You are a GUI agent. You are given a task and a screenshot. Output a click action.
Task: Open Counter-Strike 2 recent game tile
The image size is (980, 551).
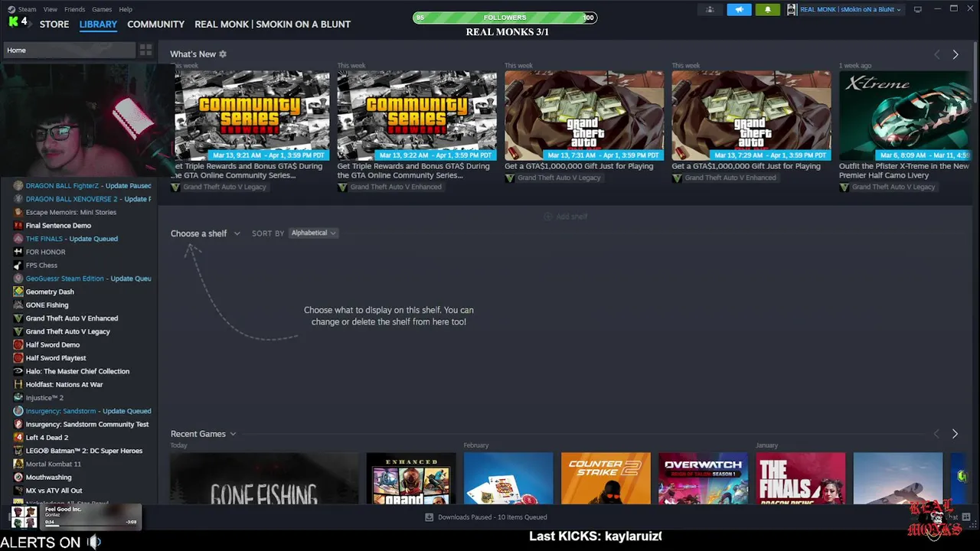606,478
